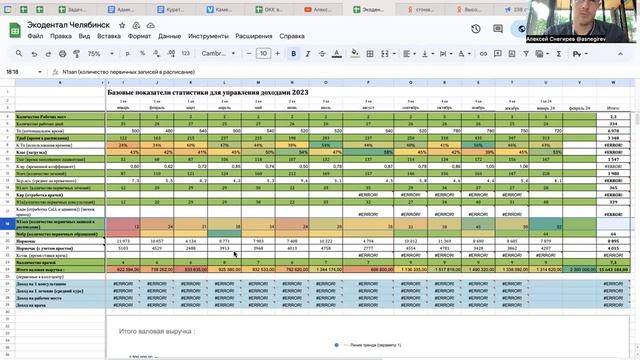
Task: Switch to the ОКК в... browser tab
Action: 269,9
